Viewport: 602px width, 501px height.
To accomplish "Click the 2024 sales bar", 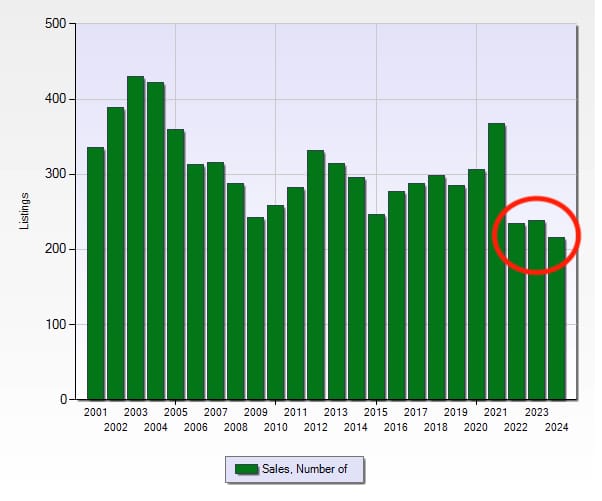I will pyautogui.click(x=556, y=318).
